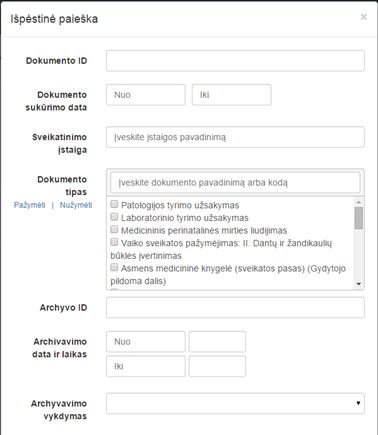Screen dimensions: 378x435
Task: Click the document type list scroll down arrow
Action: (x=359, y=284)
